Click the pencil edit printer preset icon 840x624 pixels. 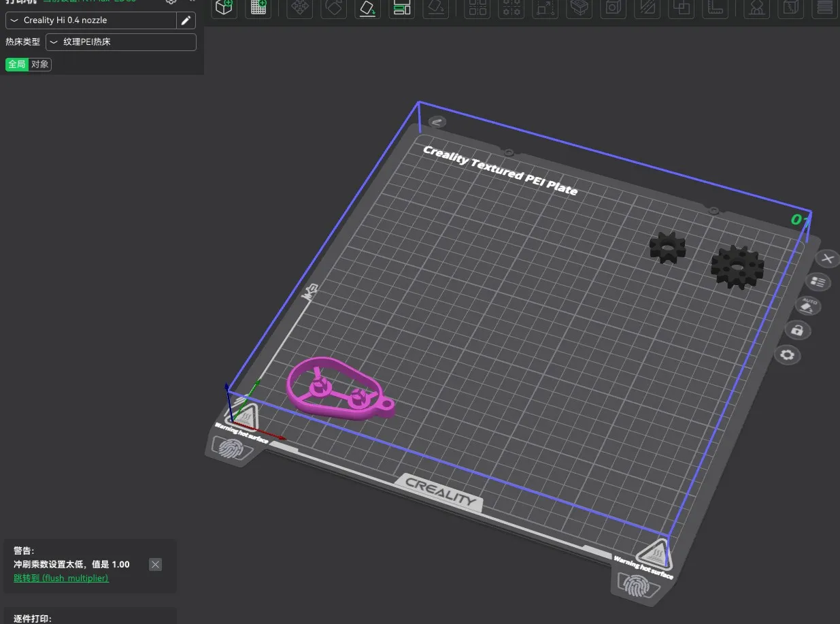186,20
